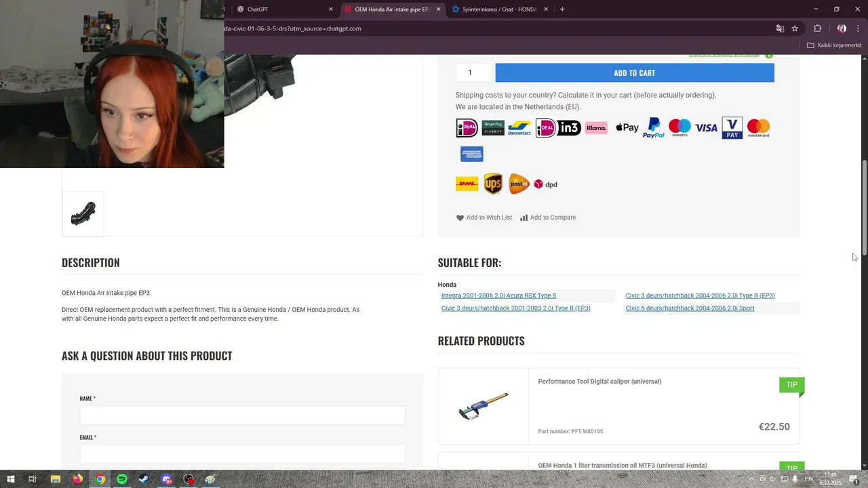Bookmark this page with the star icon
Viewport: 868px width, 488px height.
click(795, 28)
